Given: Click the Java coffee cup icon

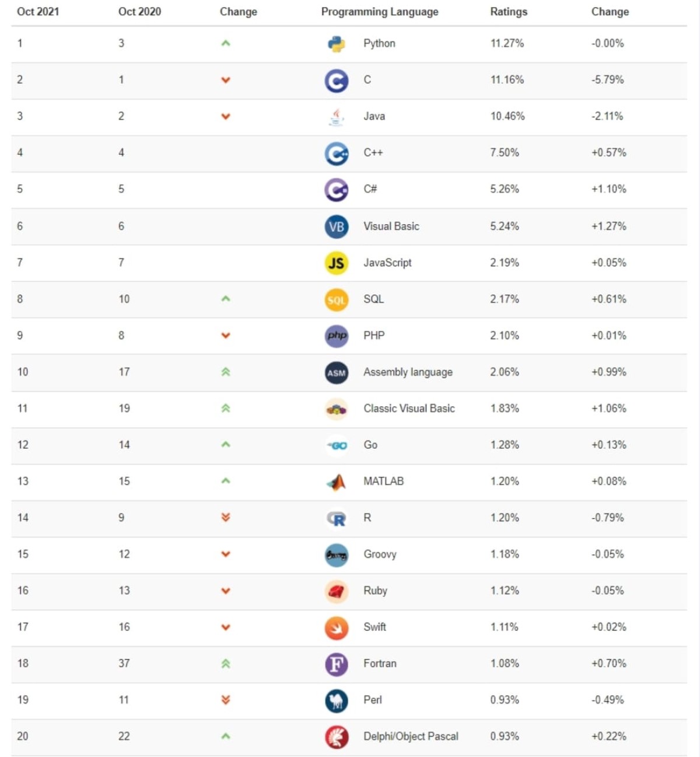Looking at the screenshot, I should pyautogui.click(x=337, y=117).
